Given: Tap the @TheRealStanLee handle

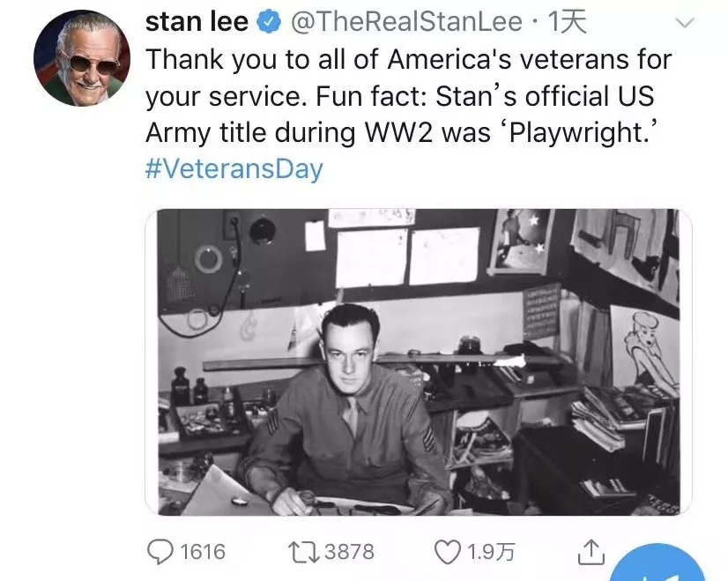Looking at the screenshot, I should pos(412,23).
